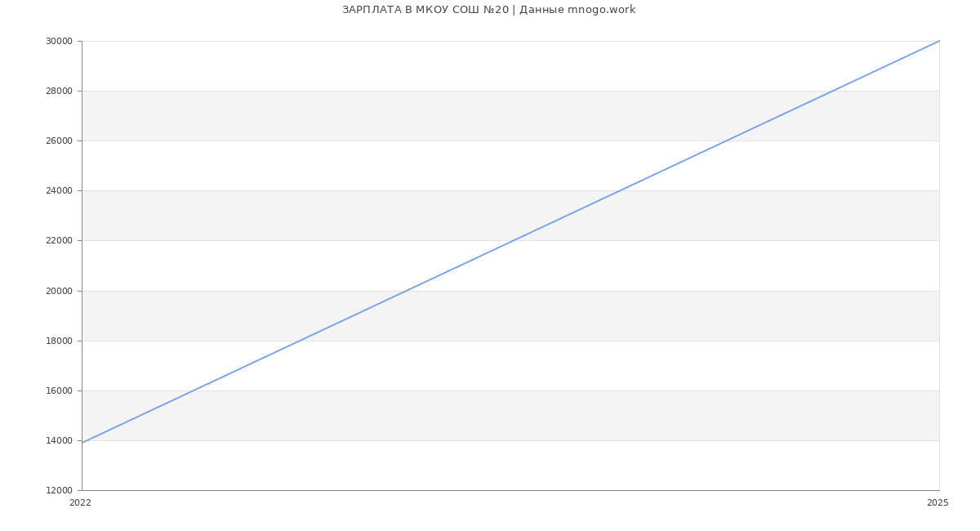The height and width of the screenshot is (531, 980).
Task: Click the gray band between 26000 and 28000
Action: 327,116
